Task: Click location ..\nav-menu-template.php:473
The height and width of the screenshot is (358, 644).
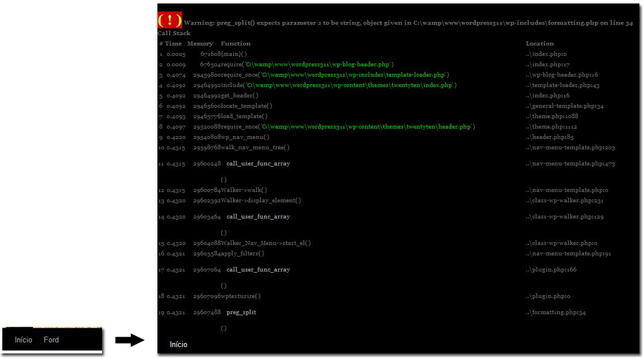Action: pyautogui.click(x=570, y=163)
